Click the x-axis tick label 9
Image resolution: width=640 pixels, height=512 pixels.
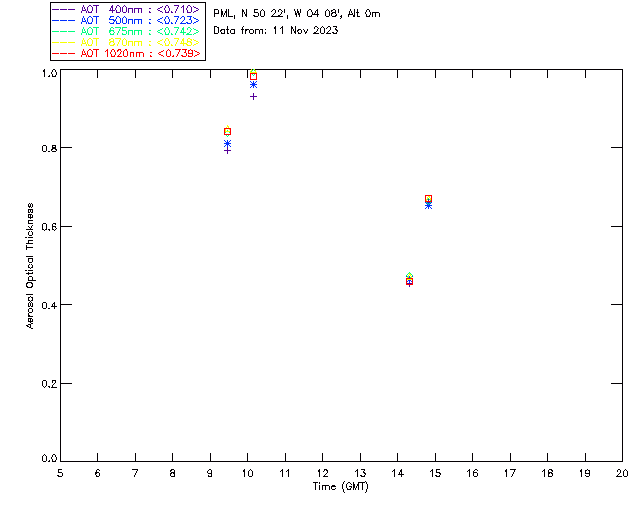point(210,473)
